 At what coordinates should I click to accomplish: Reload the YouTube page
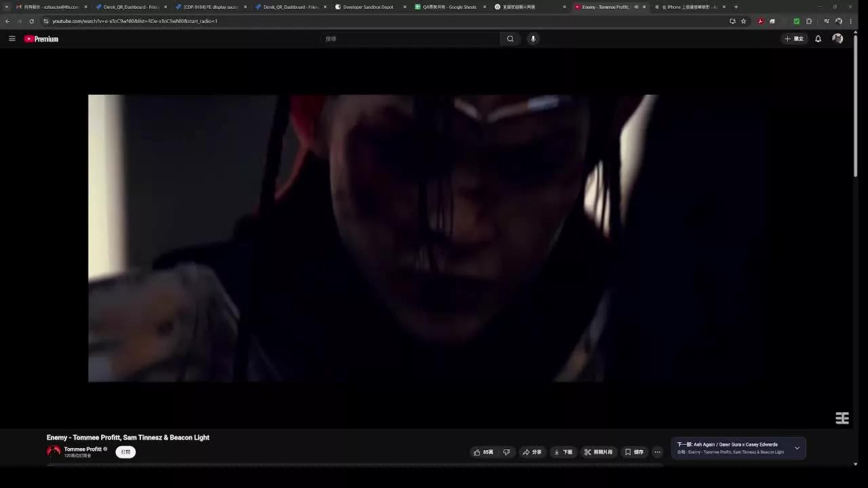point(31,21)
